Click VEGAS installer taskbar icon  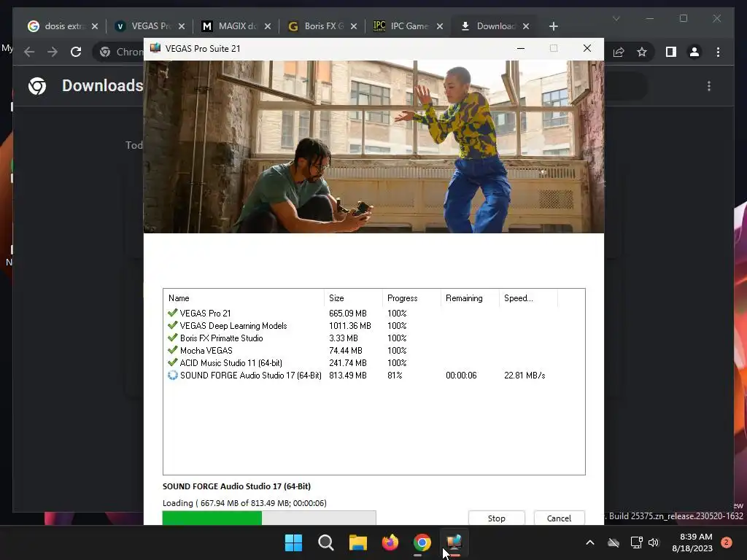[454, 542]
